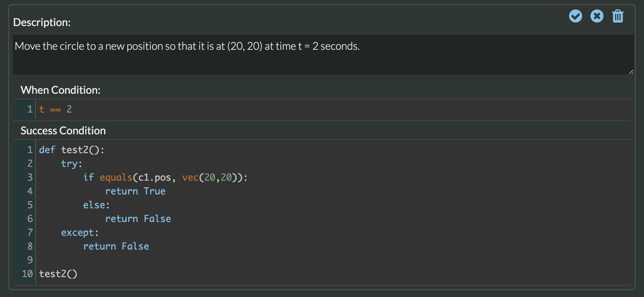This screenshot has width=644, height=297.
Task: Click 'return False' on line 6
Action: pos(138,219)
